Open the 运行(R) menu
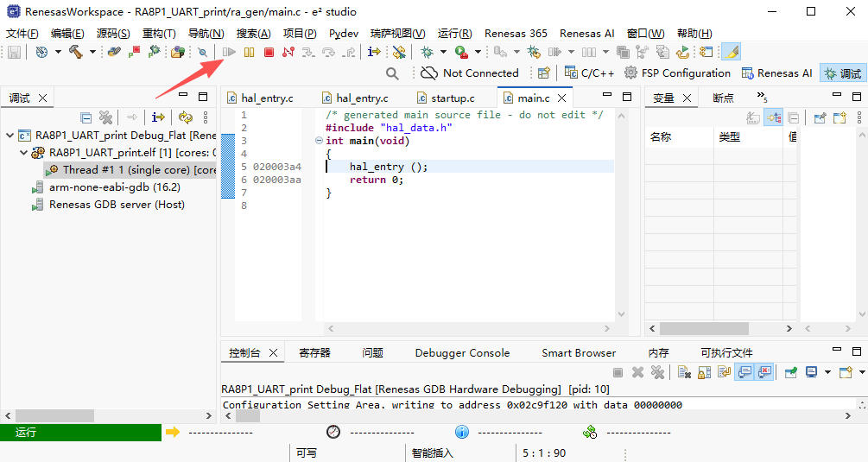 click(x=454, y=33)
